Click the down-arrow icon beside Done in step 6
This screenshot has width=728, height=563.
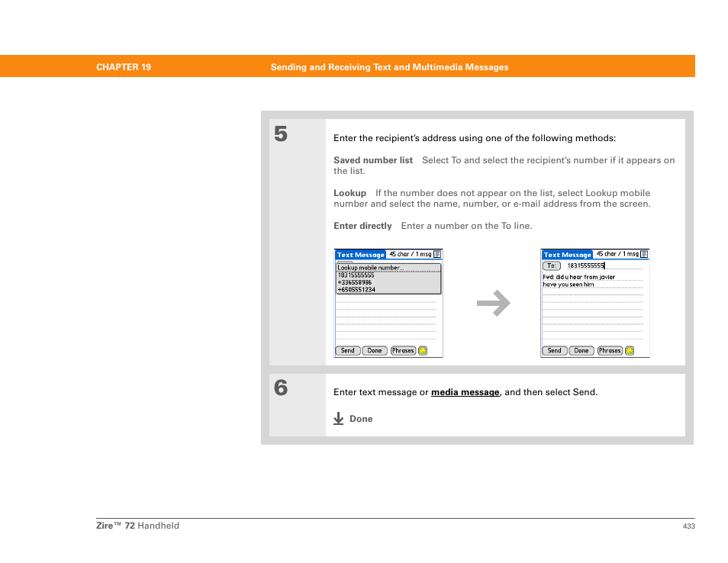tap(339, 419)
